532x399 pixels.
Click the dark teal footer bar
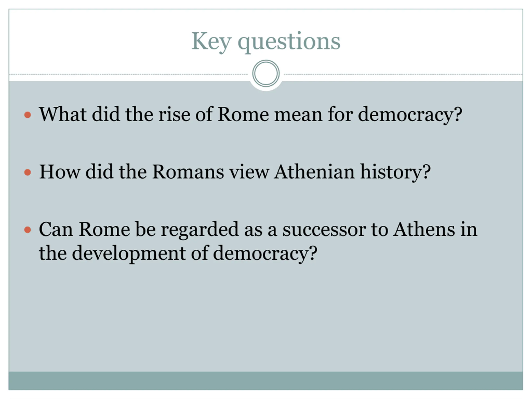pyautogui.click(x=266, y=381)
